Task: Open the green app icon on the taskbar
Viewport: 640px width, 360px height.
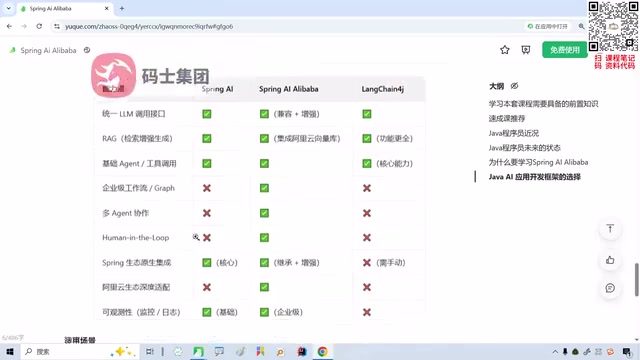Action: pos(198,351)
